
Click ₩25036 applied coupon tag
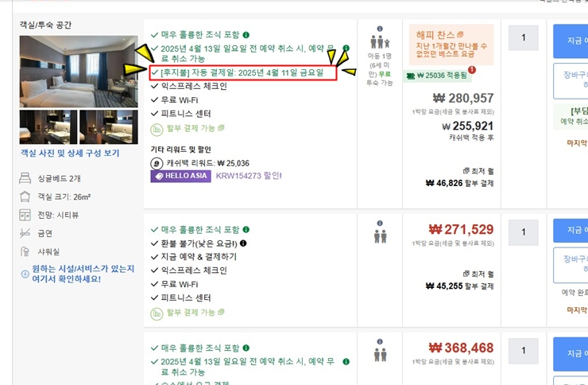coord(437,76)
